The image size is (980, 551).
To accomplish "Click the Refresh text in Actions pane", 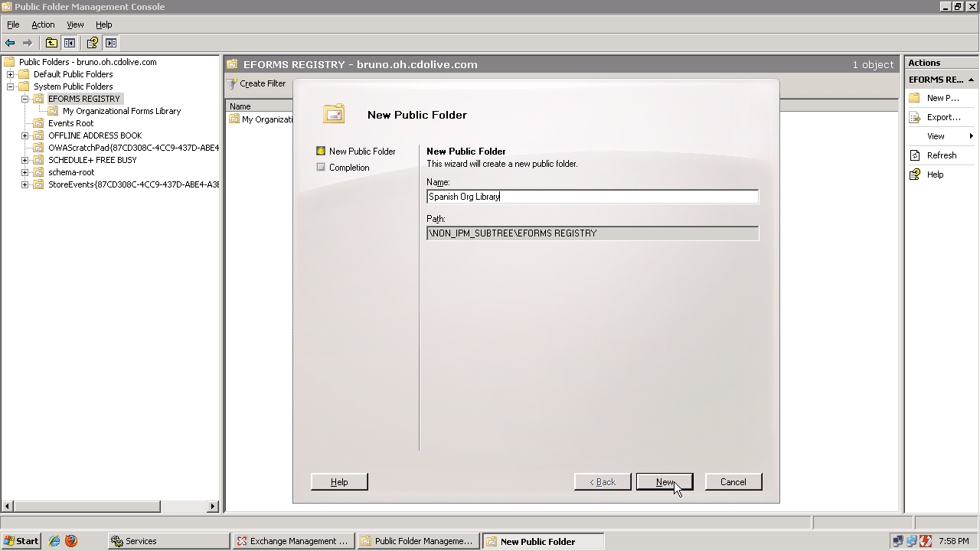I will tap(942, 155).
